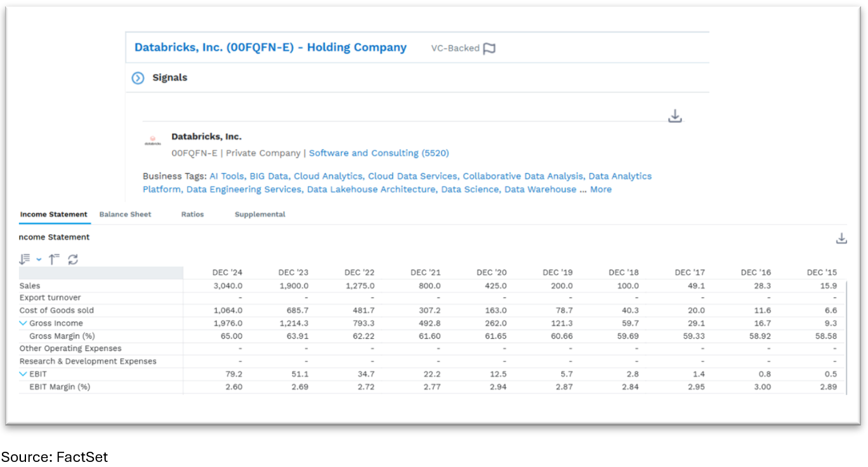Click the Gross Margin value 65.00
The width and height of the screenshot is (868, 467).
[232, 336]
